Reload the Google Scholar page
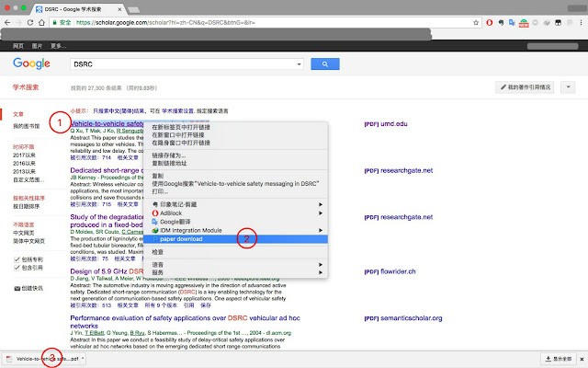 pyautogui.click(x=30, y=22)
